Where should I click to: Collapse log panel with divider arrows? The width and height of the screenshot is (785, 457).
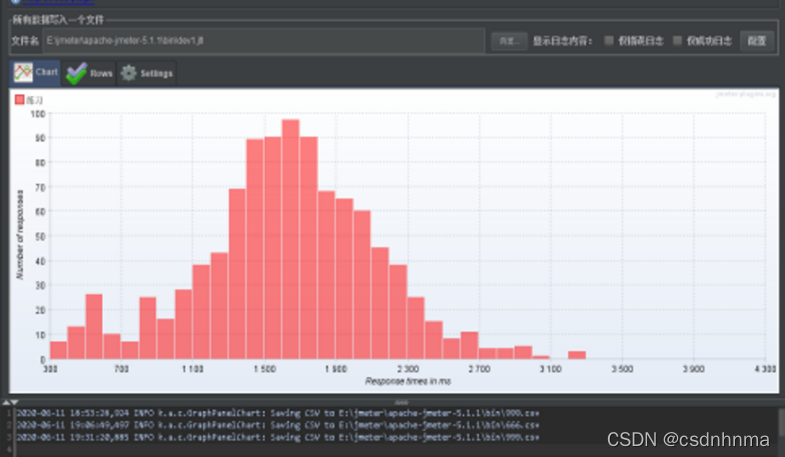click(10, 402)
